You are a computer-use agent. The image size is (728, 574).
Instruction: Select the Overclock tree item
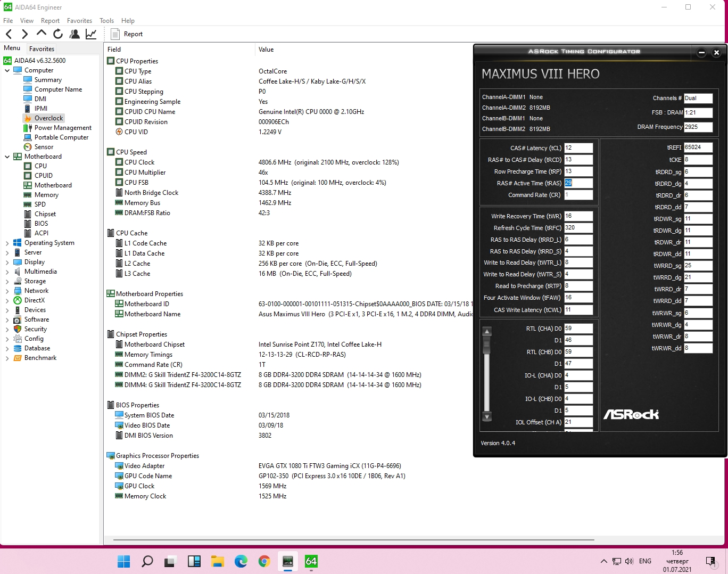48,118
